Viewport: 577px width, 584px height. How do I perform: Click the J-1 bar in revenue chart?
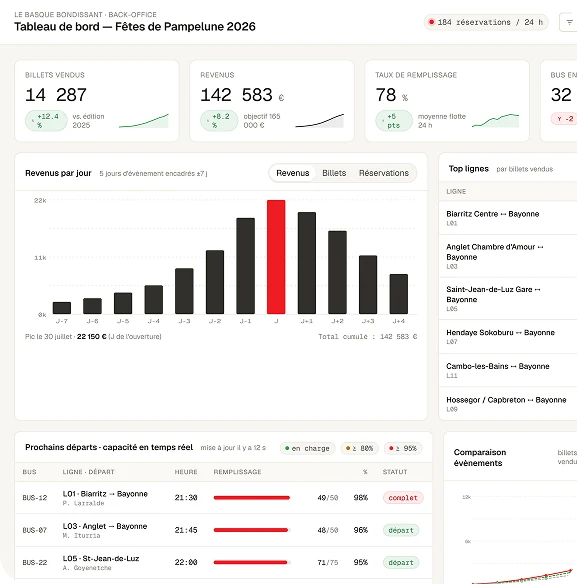(245, 266)
